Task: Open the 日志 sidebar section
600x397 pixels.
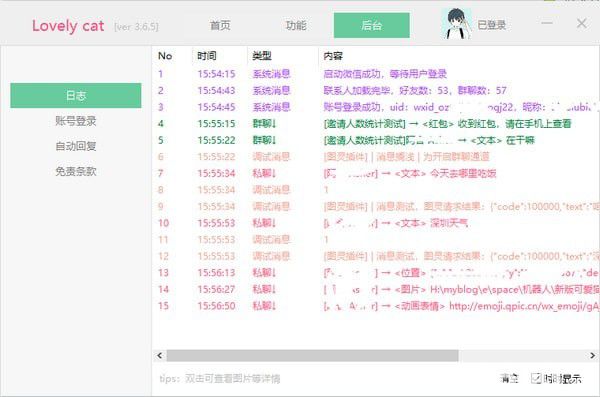Action: pyautogui.click(x=76, y=95)
